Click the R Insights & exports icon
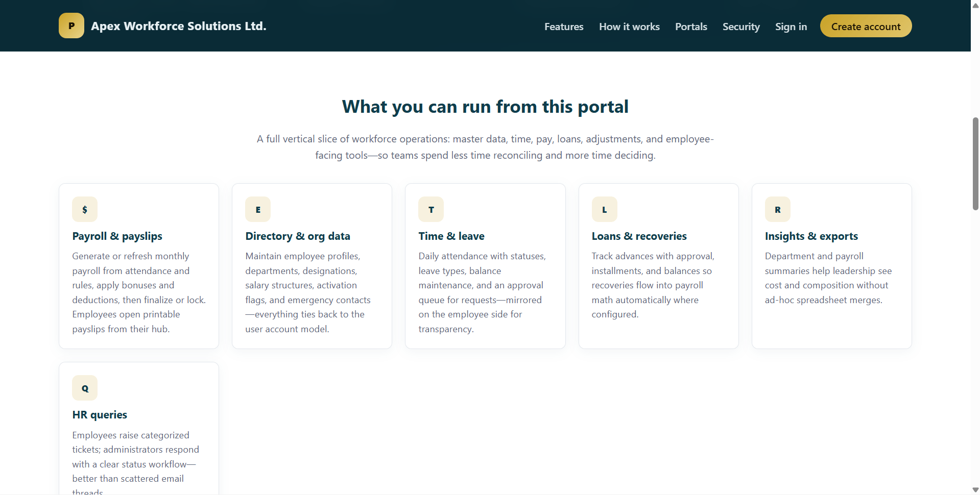980x495 pixels. coord(778,209)
